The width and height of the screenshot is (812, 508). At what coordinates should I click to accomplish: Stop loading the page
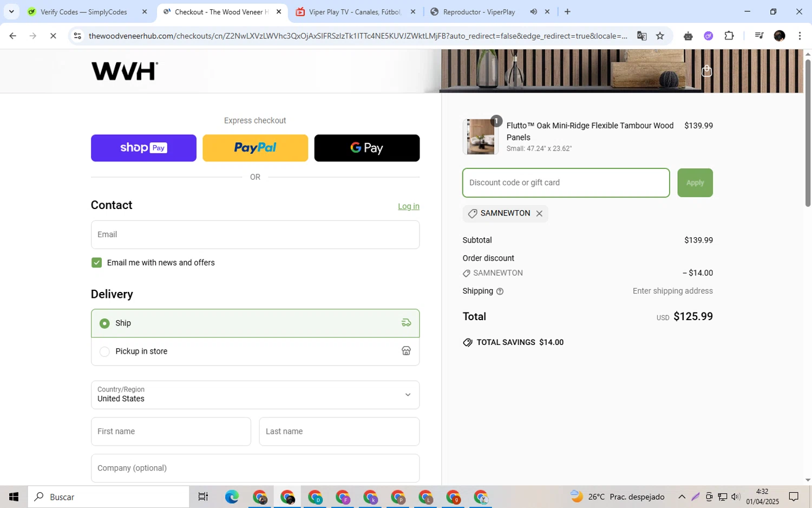click(x=53, y=36)
